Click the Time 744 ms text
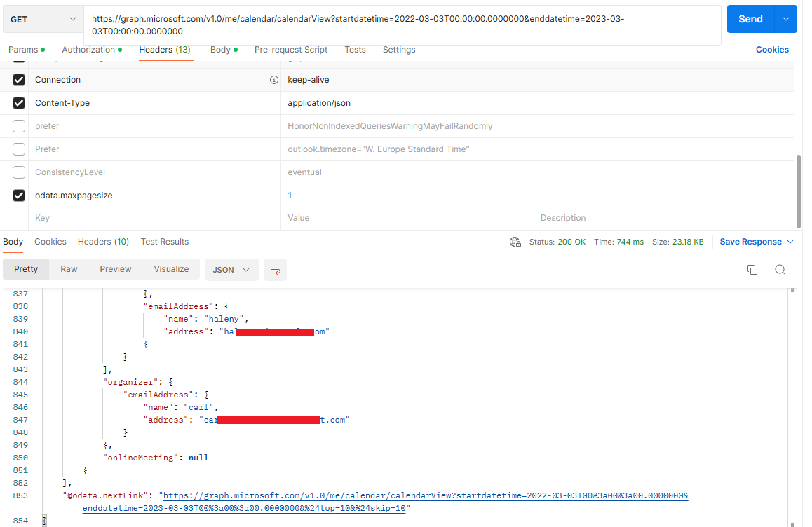The image size is (812, 527). tap(619, 242)
